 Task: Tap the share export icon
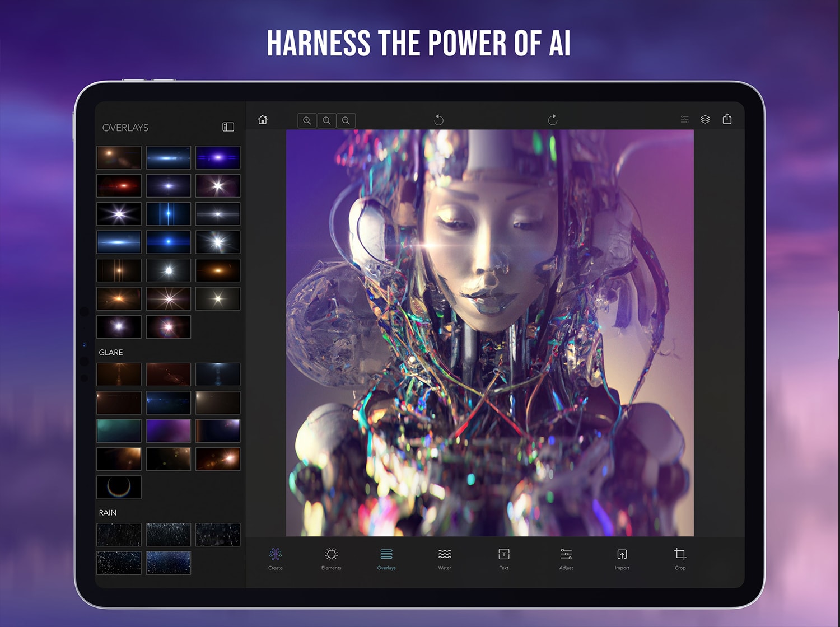pos(727,119)
